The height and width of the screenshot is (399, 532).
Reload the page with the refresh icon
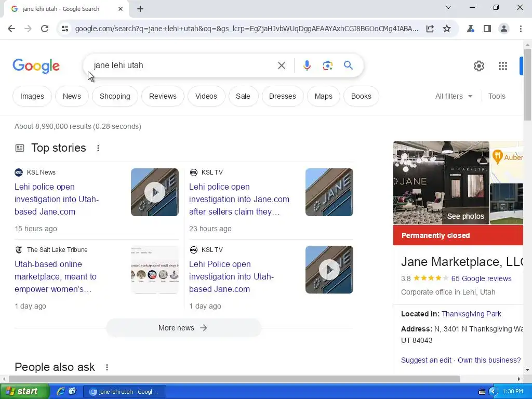pyautogui.click(x=45, y=29)
